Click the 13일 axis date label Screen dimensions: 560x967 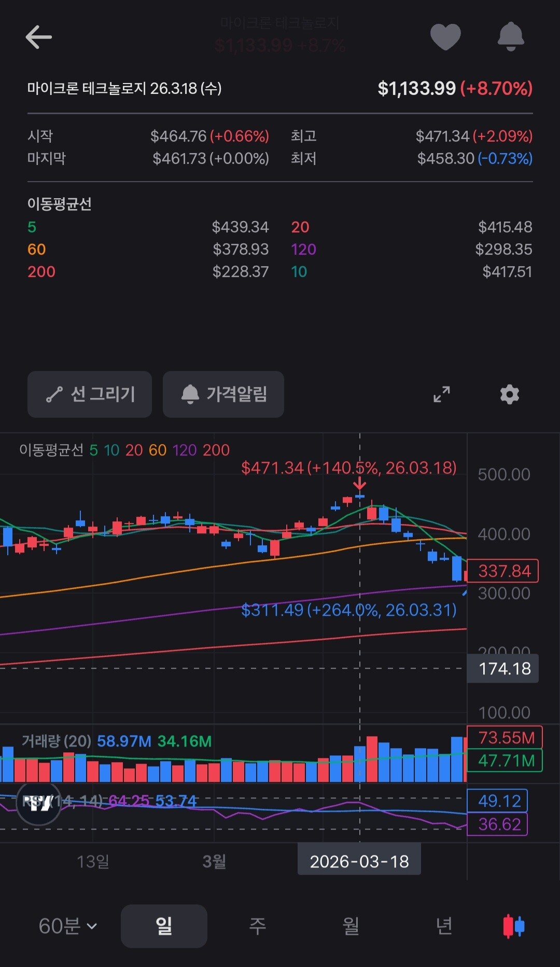(x=93, y=861)
